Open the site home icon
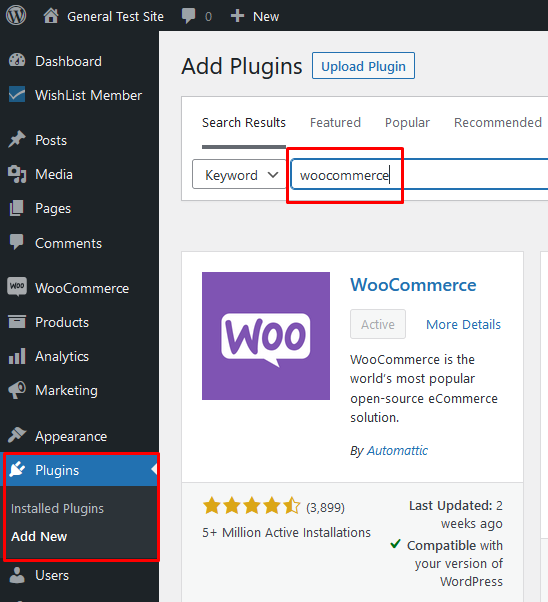The height and width of the screenshot is (602, 548). pyautogui.click(x=51, y=16)
